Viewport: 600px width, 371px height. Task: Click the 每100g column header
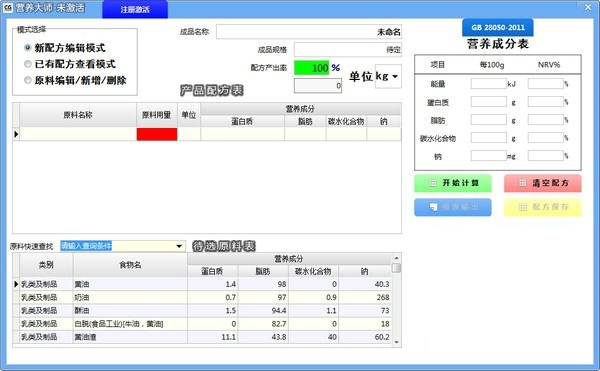492,65
